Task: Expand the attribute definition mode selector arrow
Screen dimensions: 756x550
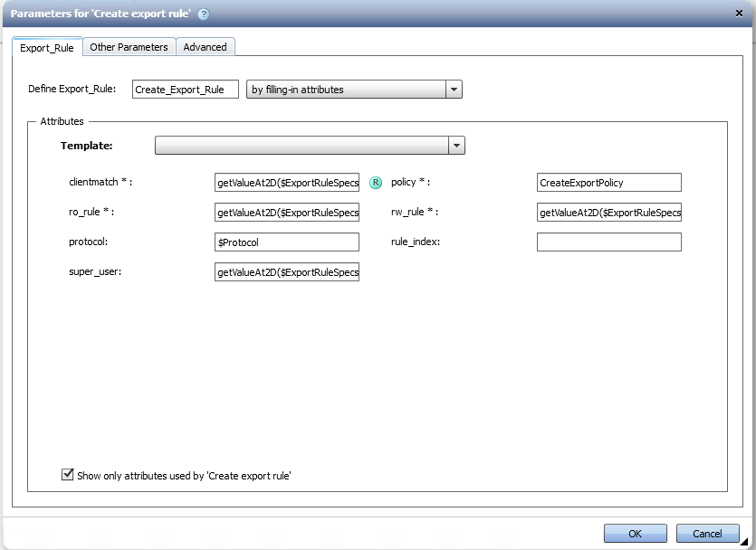Action: pyautogui.click(x=454, y=90)
